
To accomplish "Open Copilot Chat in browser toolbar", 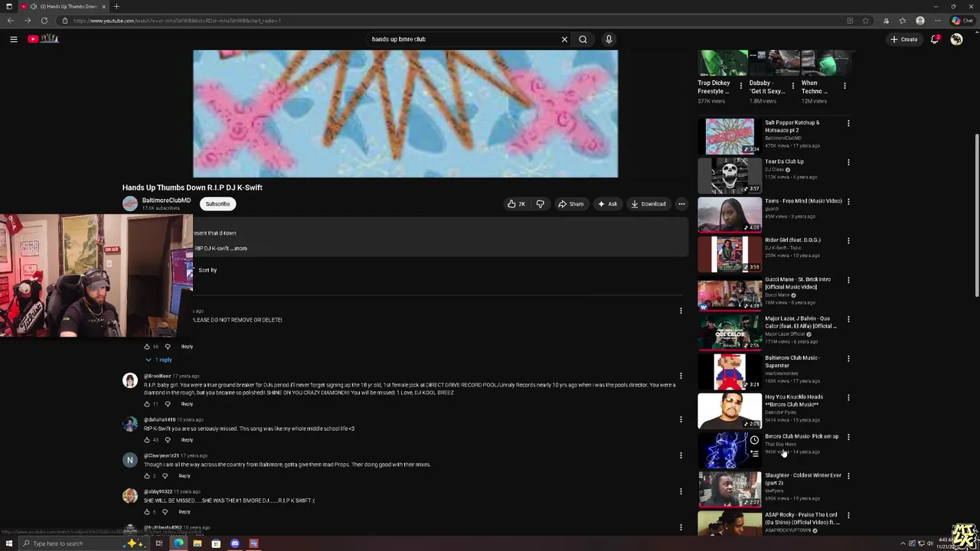I will coord(962,21).
